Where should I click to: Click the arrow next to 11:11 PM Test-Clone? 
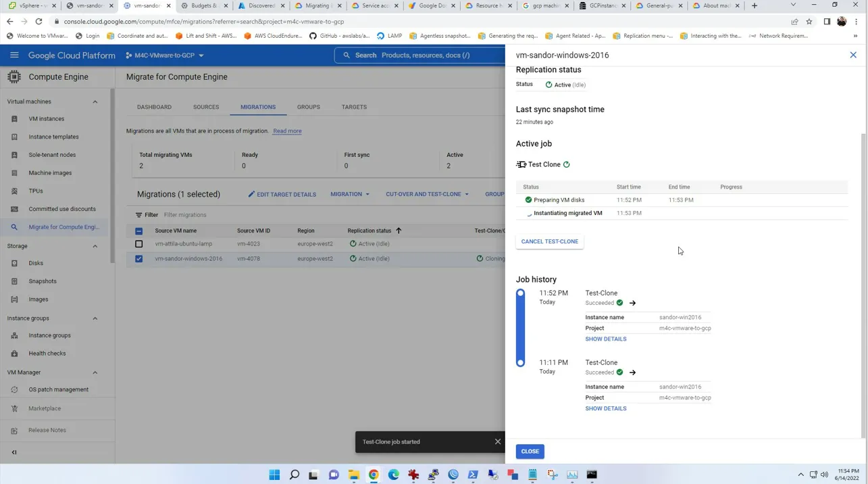click(632, 372)
